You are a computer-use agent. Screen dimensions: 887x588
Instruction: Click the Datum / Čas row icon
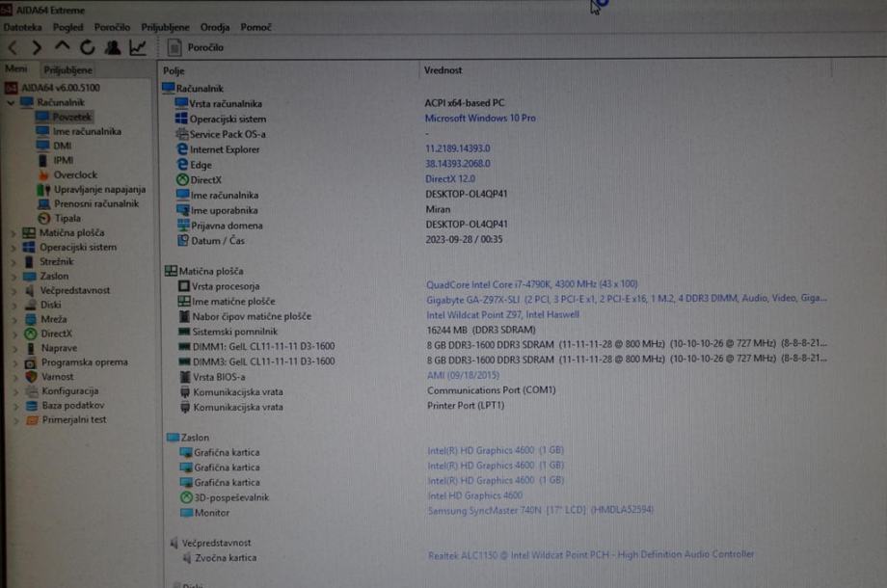[x=183, y=240]
